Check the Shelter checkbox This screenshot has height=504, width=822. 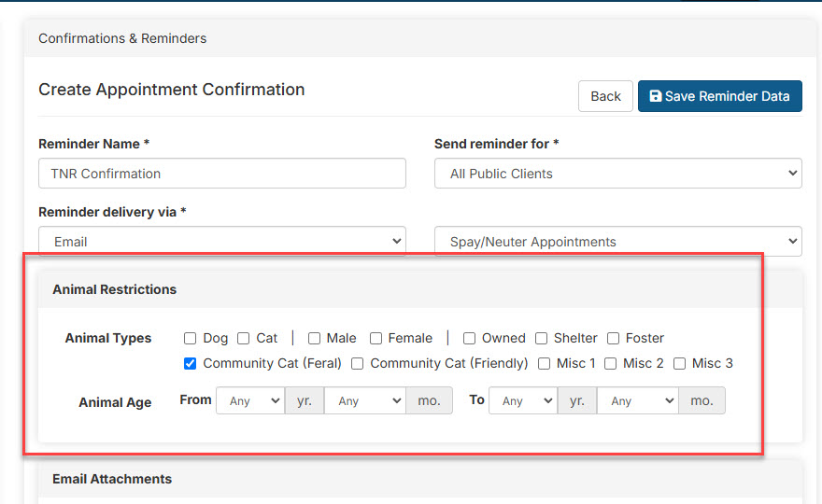(541, 339)
